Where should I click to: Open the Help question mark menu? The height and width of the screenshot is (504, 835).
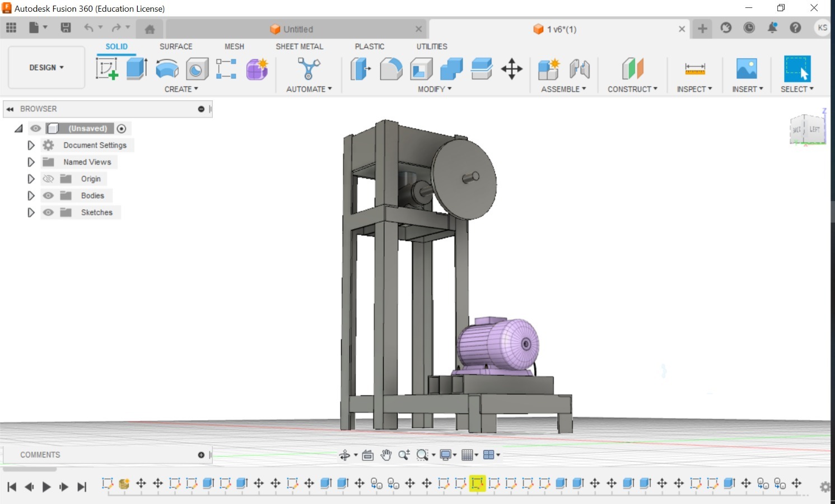point(795,27)
